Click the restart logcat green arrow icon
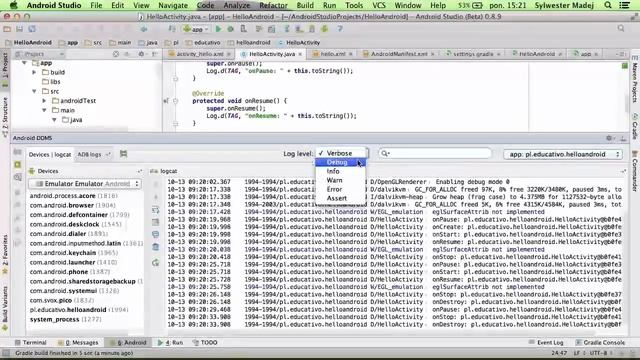 point(156,263)
